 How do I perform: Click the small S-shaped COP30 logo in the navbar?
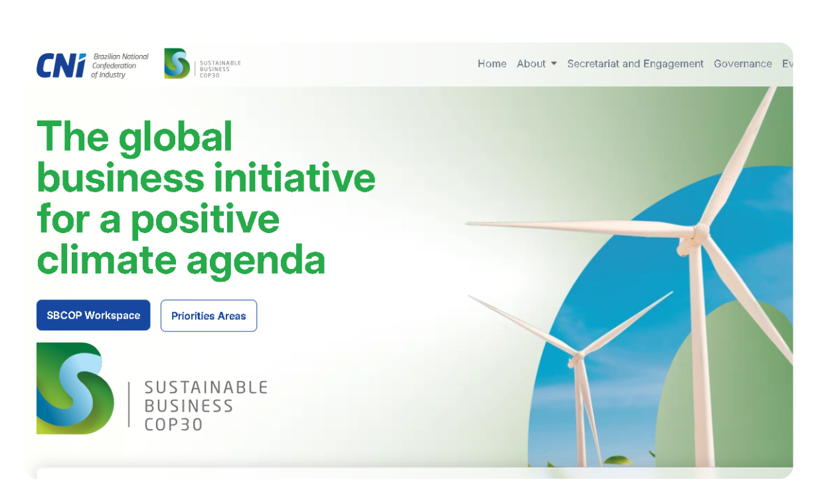point(177,64)
